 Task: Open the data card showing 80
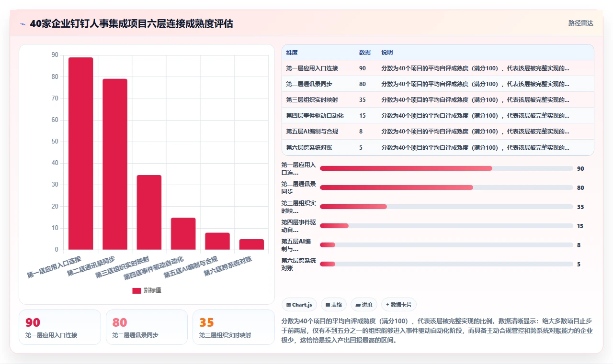(147, 327)
